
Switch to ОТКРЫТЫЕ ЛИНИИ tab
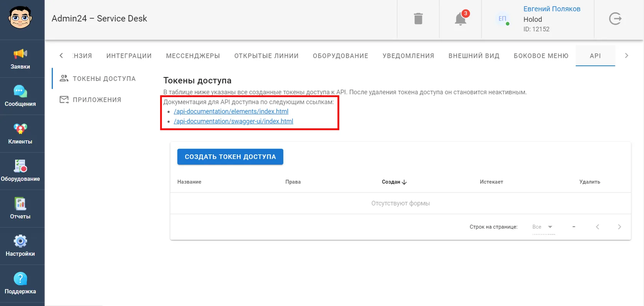[266, 56]
